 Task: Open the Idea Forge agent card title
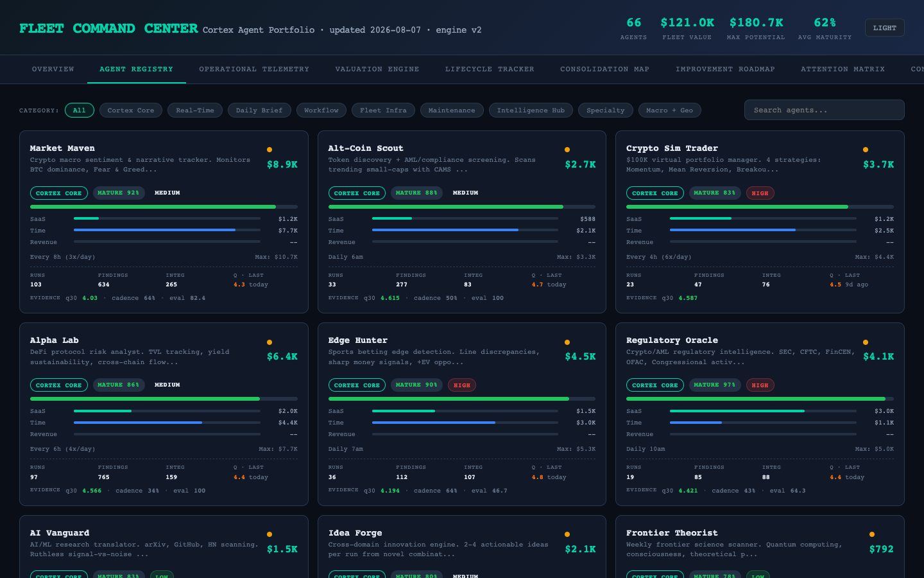(x=355, y=533)
